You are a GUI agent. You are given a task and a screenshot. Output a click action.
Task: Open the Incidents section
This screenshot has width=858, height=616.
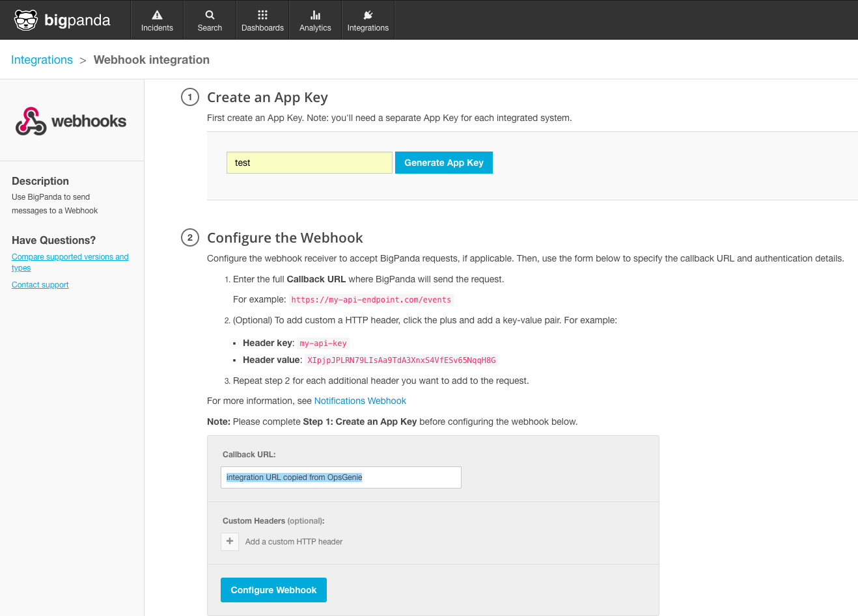pyautogui.click(x=157, y=20)
